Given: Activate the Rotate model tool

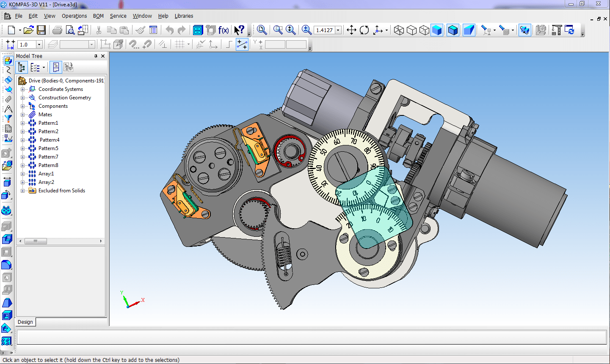Looking at the screenshot, I should click(364, 30).
